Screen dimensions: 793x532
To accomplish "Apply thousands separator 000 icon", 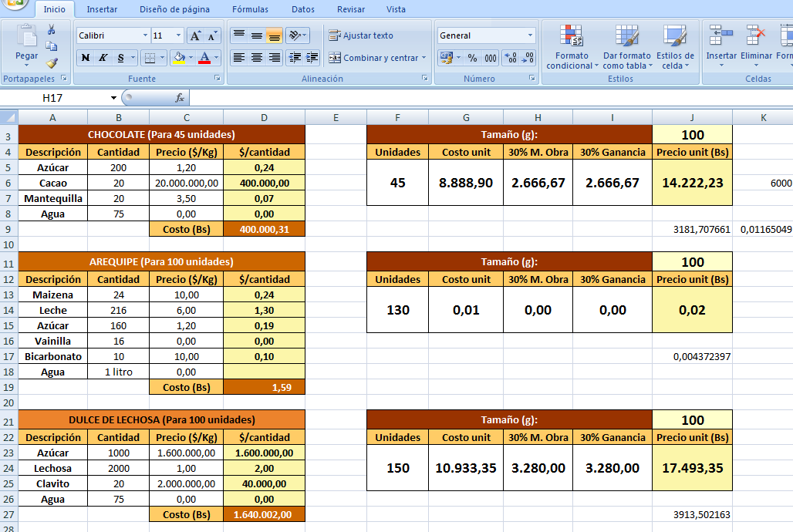I will coord(491,58).
